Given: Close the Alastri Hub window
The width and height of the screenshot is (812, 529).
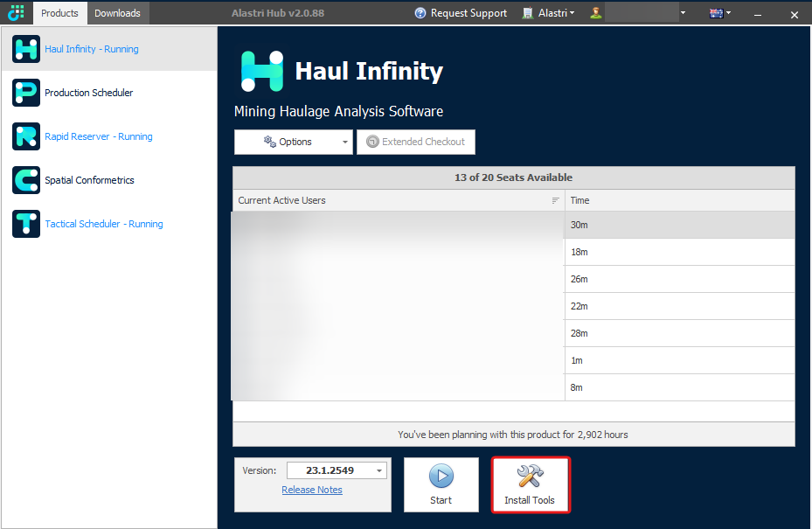Looking at the screenshot, I should (795, 15).
